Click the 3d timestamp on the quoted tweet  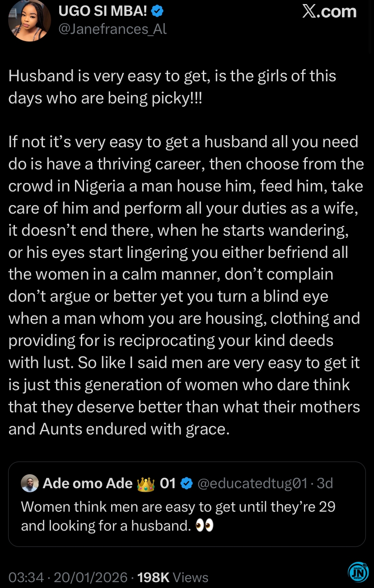coord(325,483)
